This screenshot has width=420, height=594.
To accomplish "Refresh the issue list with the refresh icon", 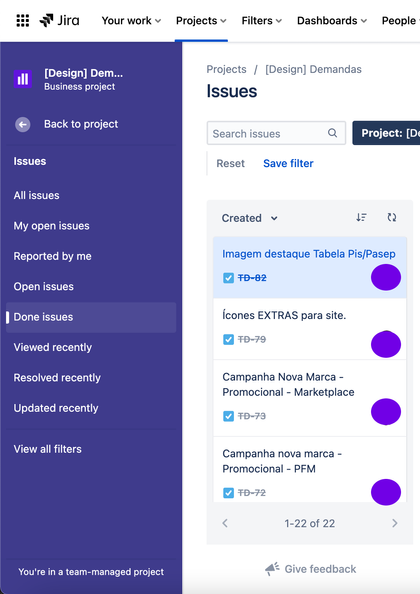I will coord(392,217).
